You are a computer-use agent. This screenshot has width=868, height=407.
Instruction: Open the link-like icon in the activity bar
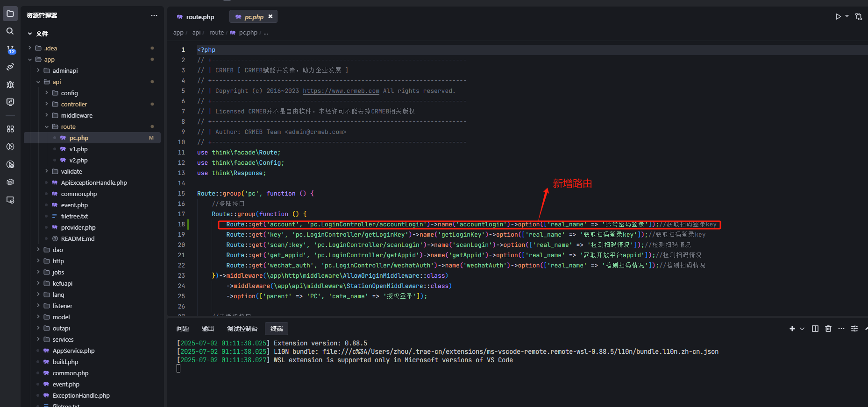pyautogui.click(x=10, y=67)
